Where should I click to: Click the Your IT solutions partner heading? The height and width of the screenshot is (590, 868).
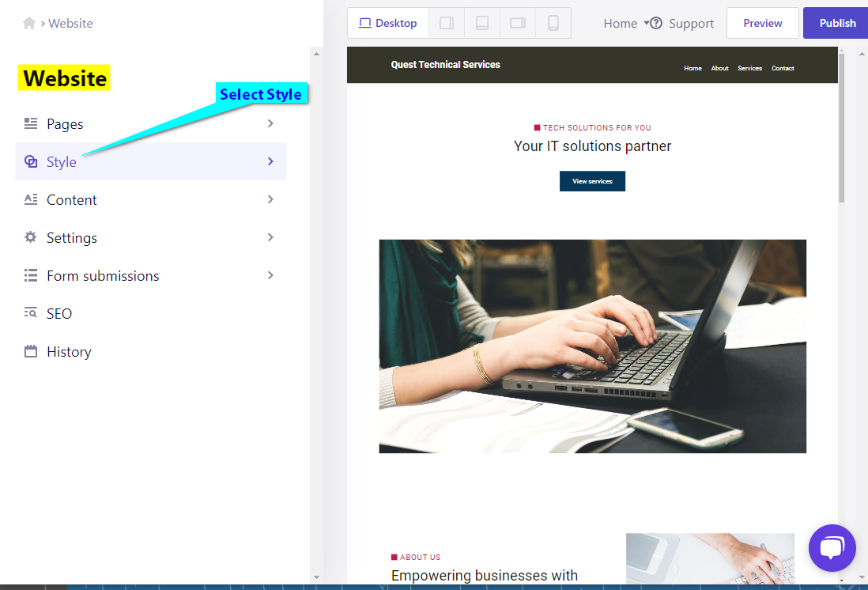point(592,146)
